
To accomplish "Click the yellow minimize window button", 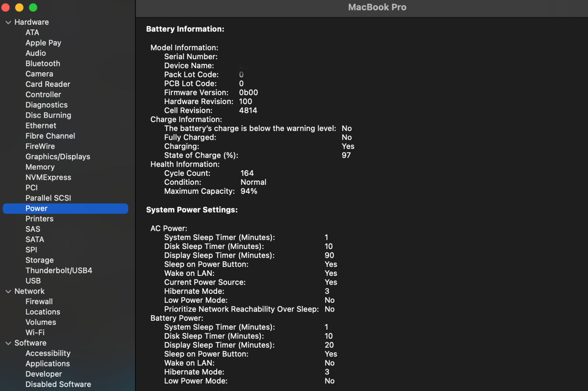I will (19, 7).
